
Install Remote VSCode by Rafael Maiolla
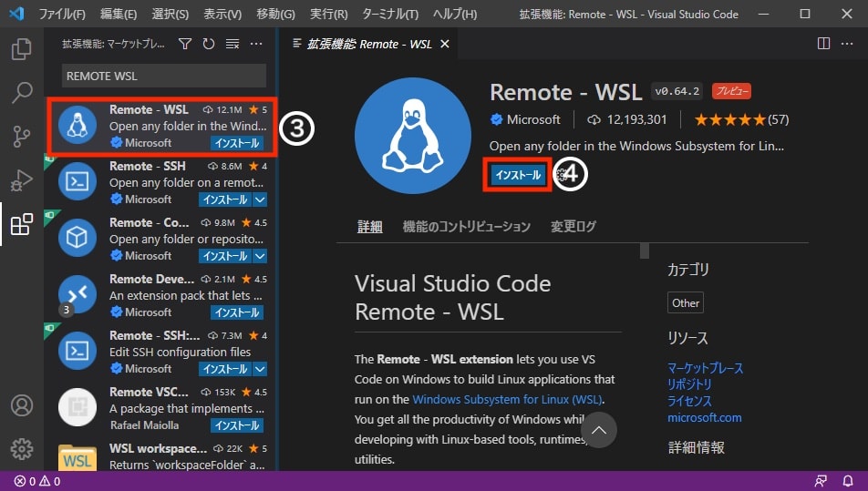click(237, 425)
